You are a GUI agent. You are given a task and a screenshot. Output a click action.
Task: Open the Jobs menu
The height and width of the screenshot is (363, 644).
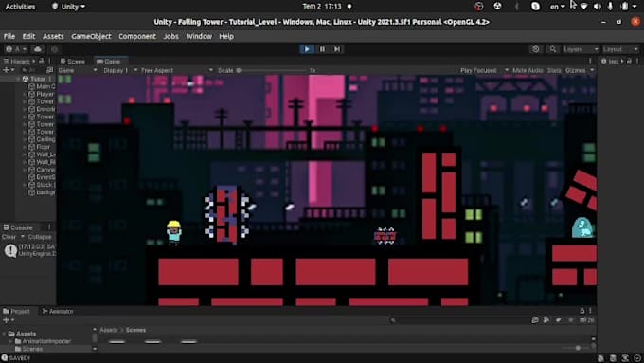(170, 36)
